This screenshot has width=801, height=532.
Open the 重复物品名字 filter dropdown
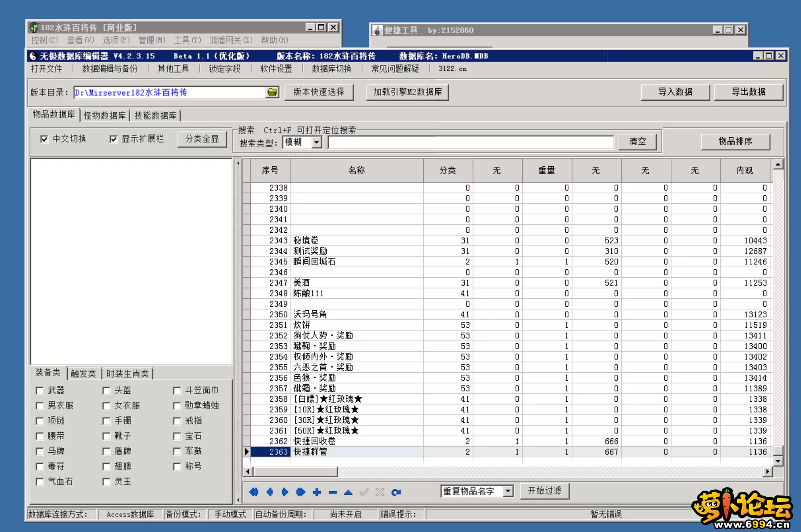[x=508, y=491]
